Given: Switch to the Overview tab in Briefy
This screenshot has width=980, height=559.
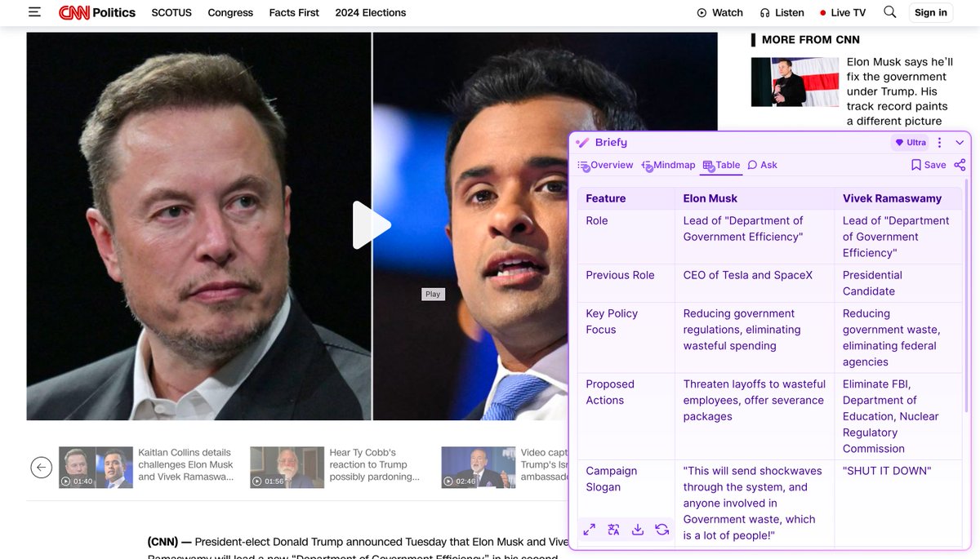Looking at the screenshot, I should click(x=605, y=165).
